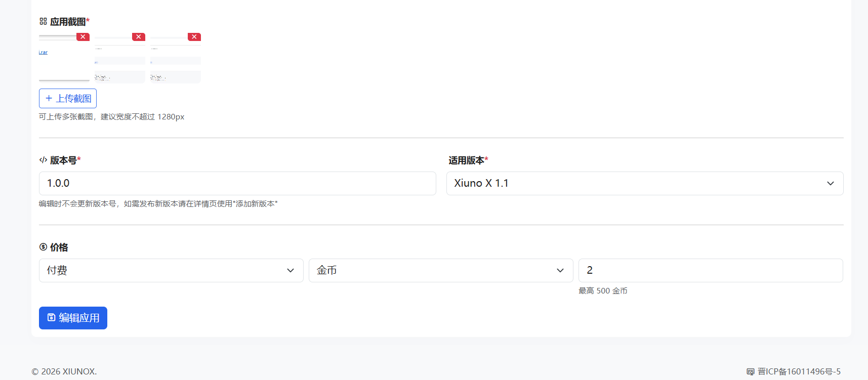Focus the version number field showing 1.0.0
The width and height of the screenshot is (868, 380).
point(237,183)
